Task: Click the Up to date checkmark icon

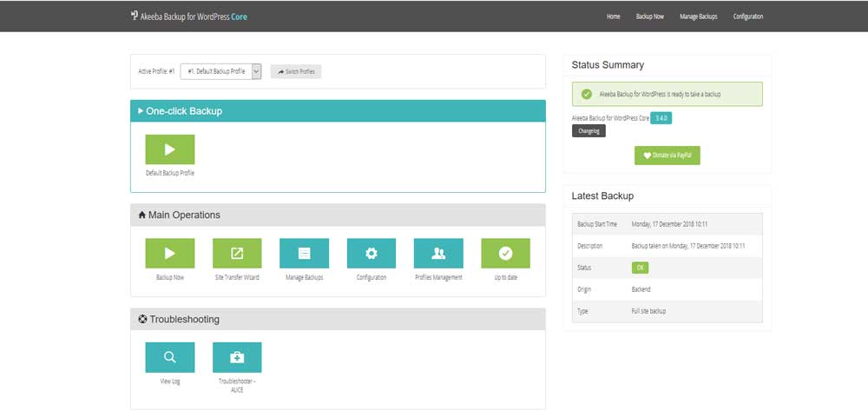Action: tap(505, 253)
